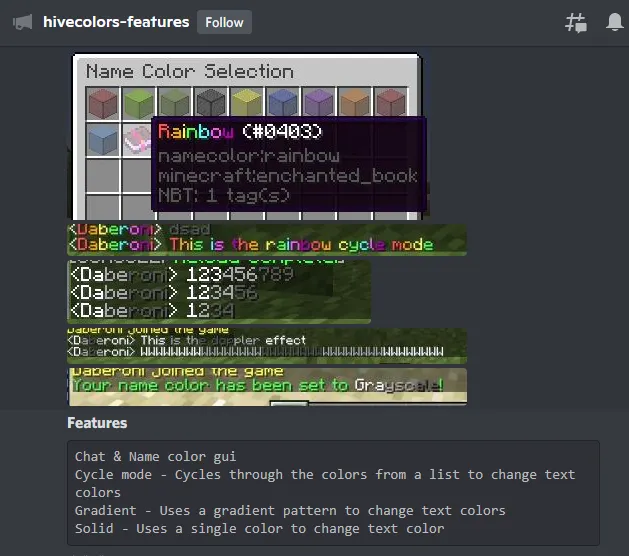The image size is (629, 556).
Task: Open the doppler effect chat image
Action: point(266,346)
